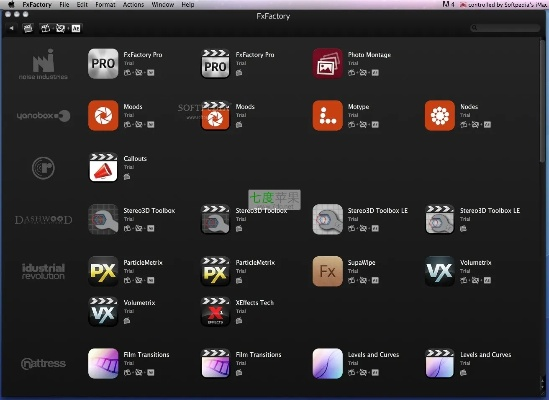This screenshot has width=549, height=400.
Task: Click the circular R vendor logo
Action: (43, 168)
